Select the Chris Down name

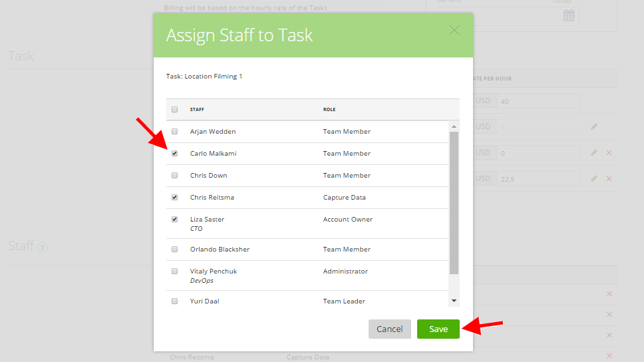209,176
